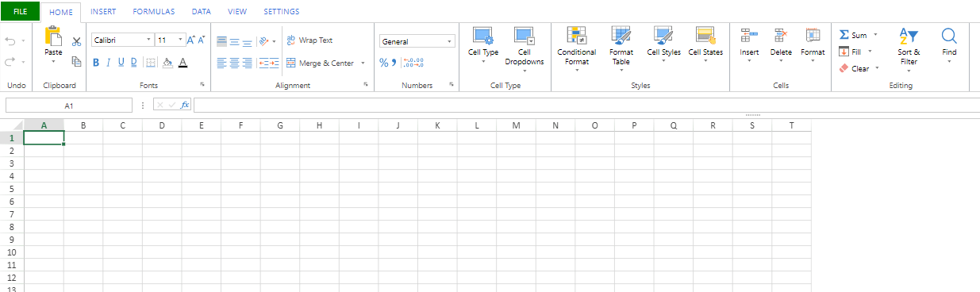Click the fill color bucket icon
This screenshot has height=292, width=980.
[x=167, y=63]
